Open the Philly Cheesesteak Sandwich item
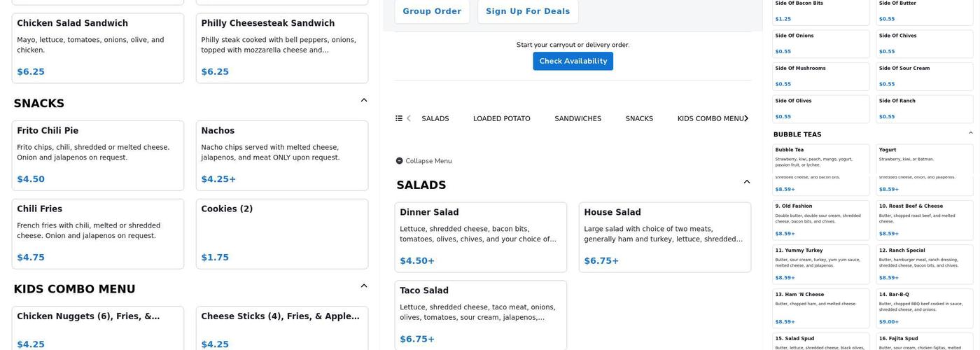The height and width of the screenshot is (350, 980). coord(282,48)
